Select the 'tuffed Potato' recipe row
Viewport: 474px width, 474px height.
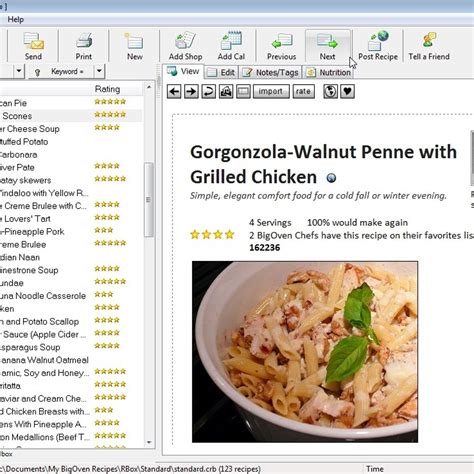tap(72, 142)
